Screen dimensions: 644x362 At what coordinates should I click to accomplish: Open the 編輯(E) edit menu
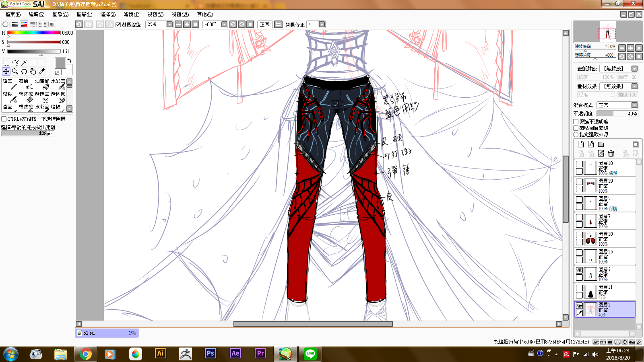[x=37, y=14]
